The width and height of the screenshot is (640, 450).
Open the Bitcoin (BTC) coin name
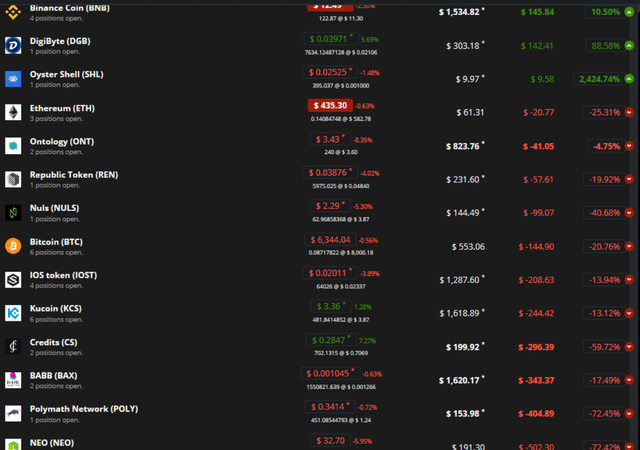click(56, 242)
